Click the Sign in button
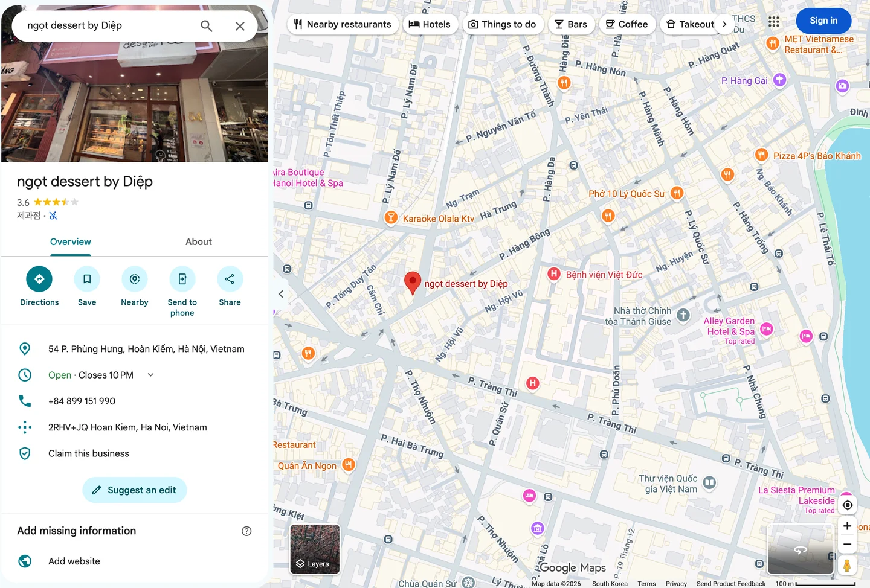This screenshot has height=588, width=870. click(x=823, y=21)
